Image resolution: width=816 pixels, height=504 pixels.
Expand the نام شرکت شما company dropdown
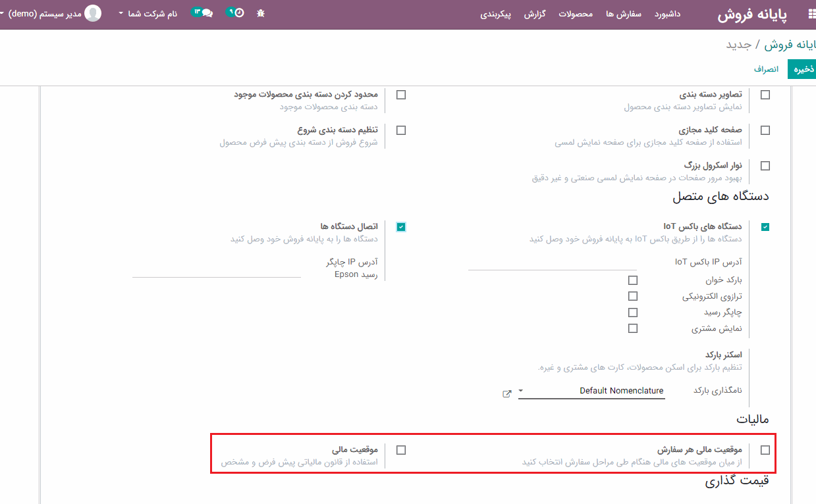pos(148,14)
